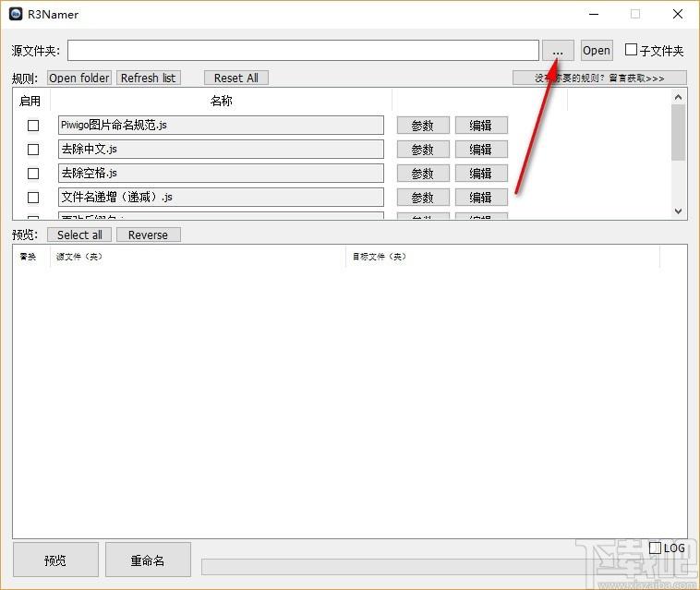Image resolution: width=700 pixels, height=590 pixels.
Task: Click 编辑 for Piwigo图片命名规范.js
Action: pos(481,126)
